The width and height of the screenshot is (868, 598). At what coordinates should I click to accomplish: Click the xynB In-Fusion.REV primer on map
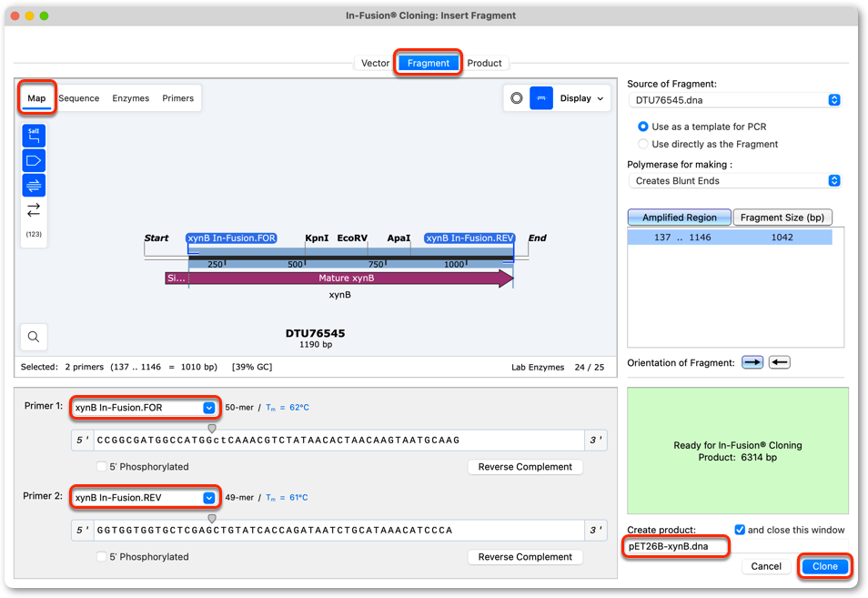[469, 238]
